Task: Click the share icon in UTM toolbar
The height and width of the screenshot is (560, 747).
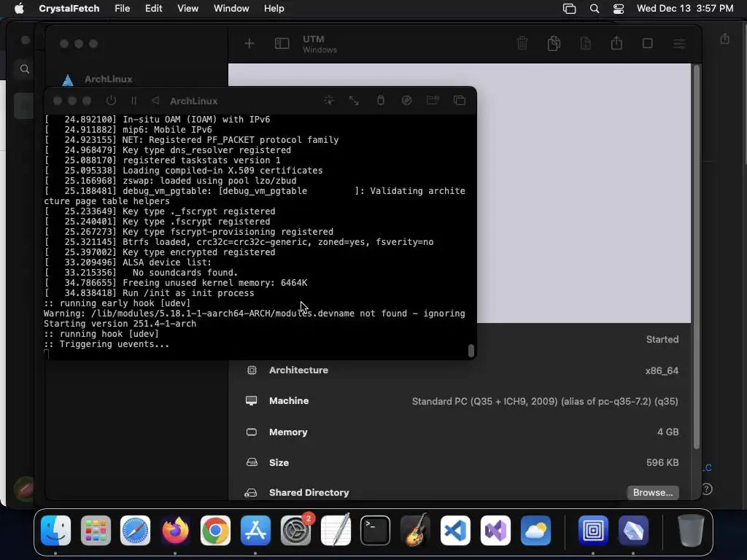Action: click(616, 43)
